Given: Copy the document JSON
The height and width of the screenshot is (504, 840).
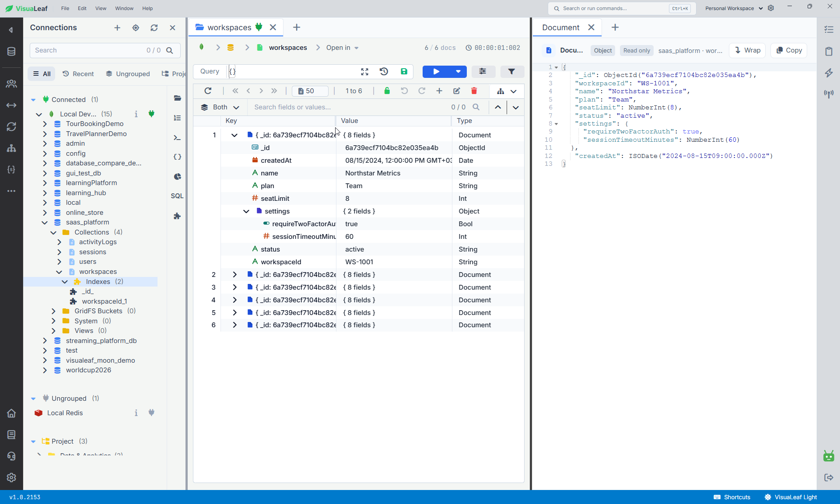Looking at the screenshot, I should (x=789, y=50).
